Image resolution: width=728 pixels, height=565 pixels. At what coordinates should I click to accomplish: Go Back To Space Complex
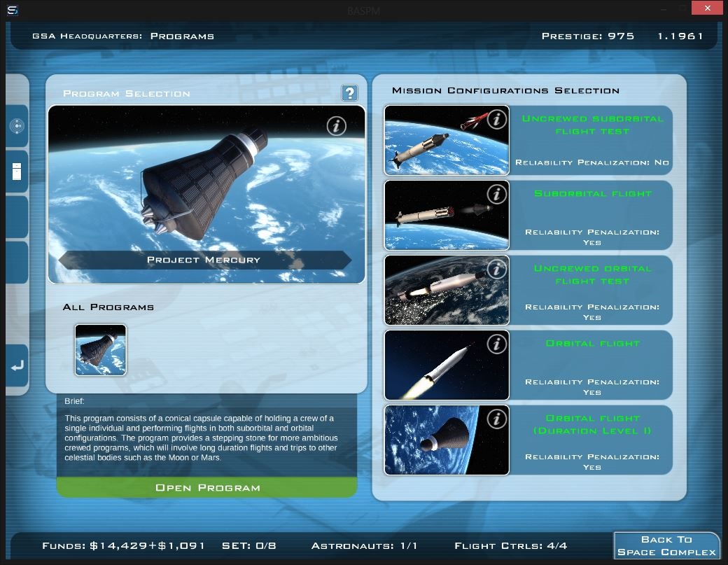666,545
